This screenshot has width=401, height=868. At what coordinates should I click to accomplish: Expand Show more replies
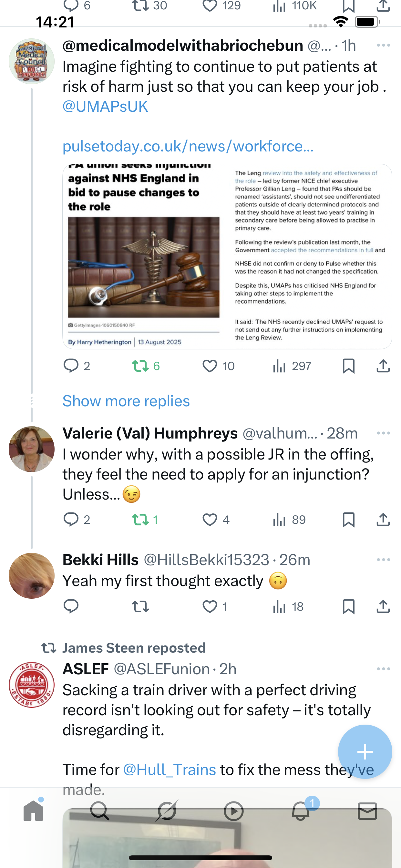[126, 401]
